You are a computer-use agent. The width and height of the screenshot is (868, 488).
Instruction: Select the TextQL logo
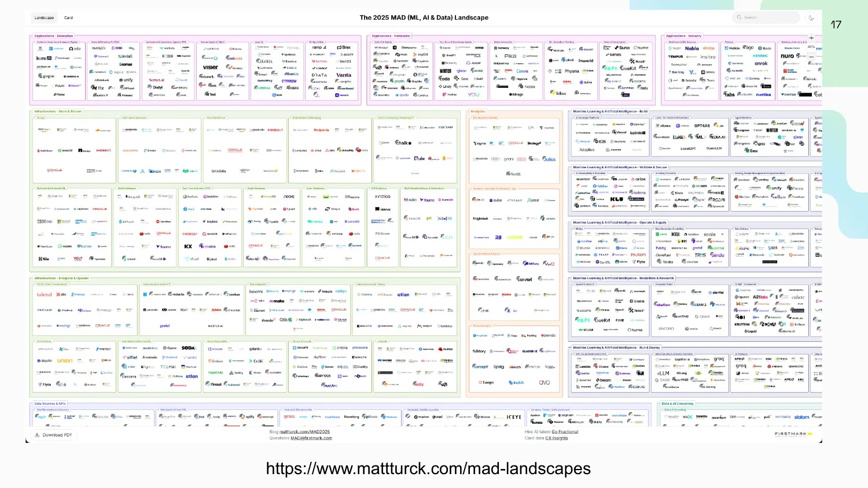tap(513, 173)
